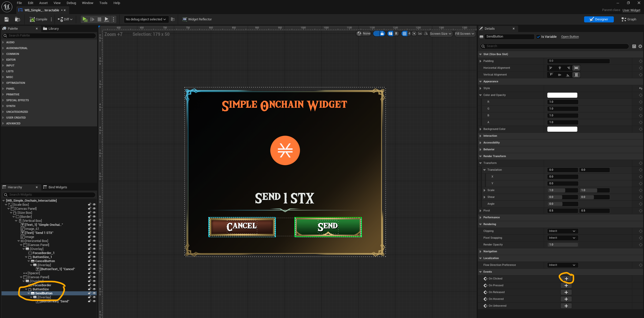Image resolution: width=644 pixels, height=318 pixels.
Task: Click the Browse to asset icon
Action: click(x=17, y=19)
